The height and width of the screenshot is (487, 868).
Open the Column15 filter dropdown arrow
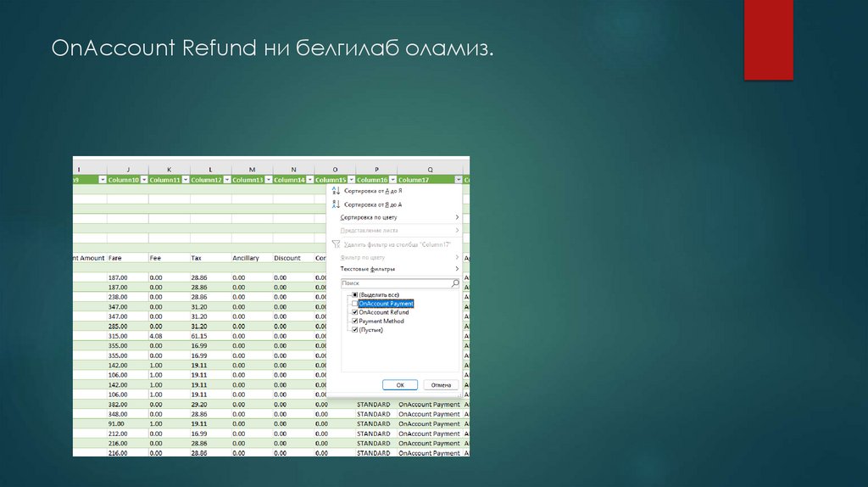[352, 180]
